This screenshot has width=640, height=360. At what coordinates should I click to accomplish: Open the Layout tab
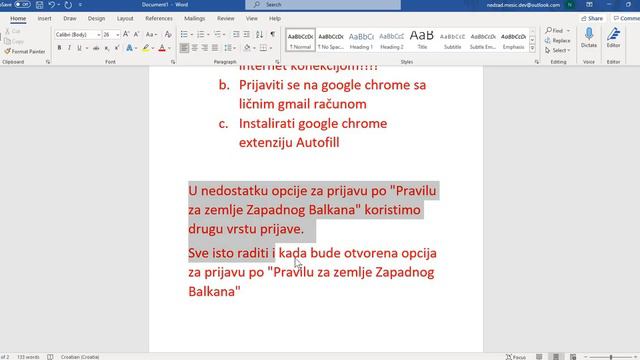pos(125,18)
